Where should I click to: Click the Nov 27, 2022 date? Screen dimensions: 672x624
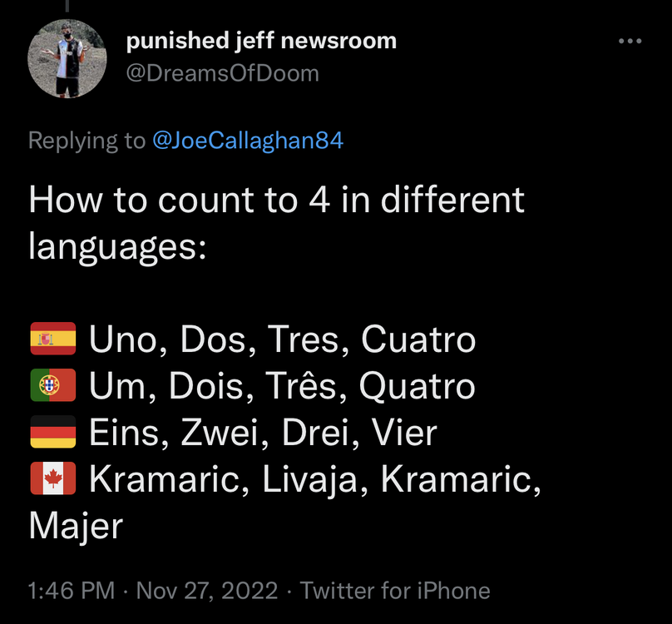tap(207, 591)
